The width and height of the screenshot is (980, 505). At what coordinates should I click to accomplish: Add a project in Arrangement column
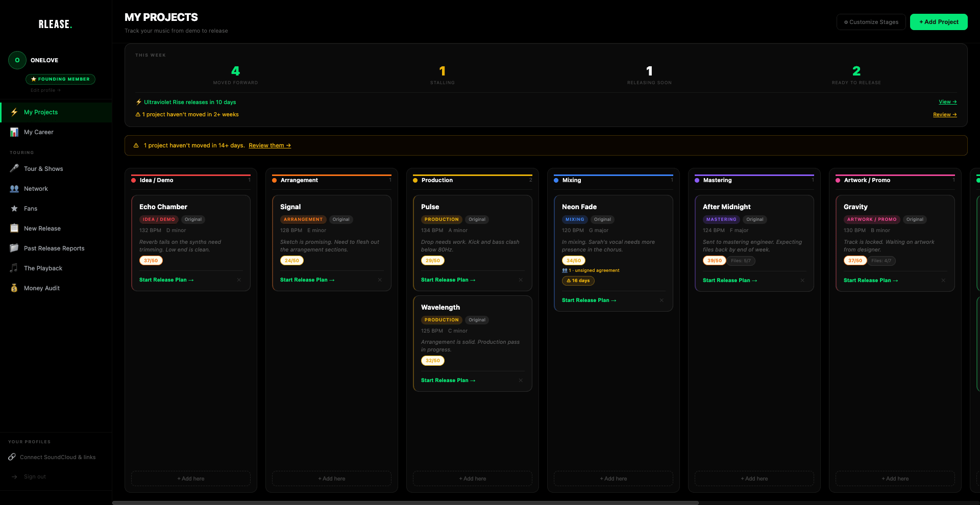coord(332,478)
